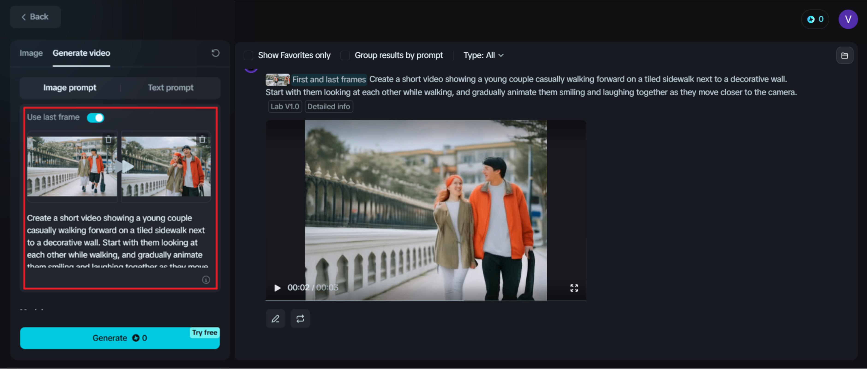
Task: Open the edit prompt pencil icon below the video
Action: tap(275, 318)
